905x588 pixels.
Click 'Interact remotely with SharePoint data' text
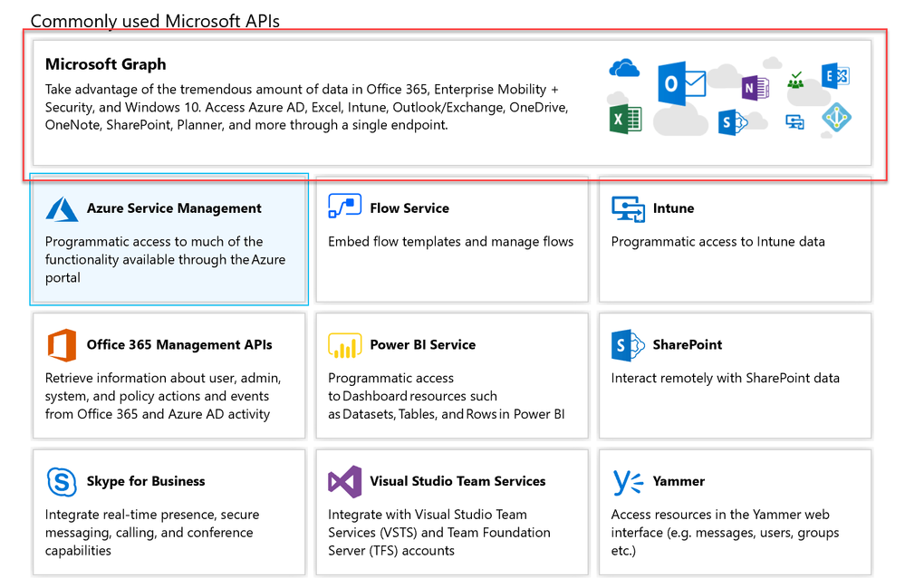[x=725, y=378]
